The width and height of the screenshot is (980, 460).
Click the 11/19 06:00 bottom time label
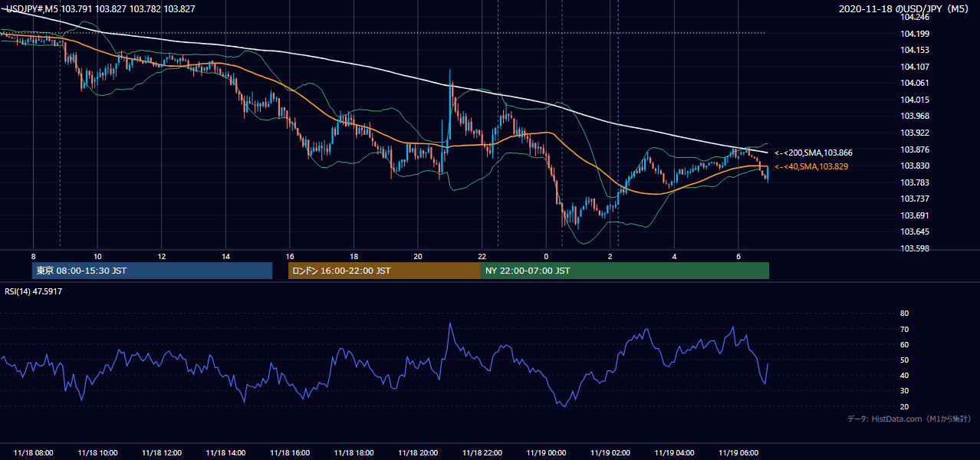click(x=738, y=453)
